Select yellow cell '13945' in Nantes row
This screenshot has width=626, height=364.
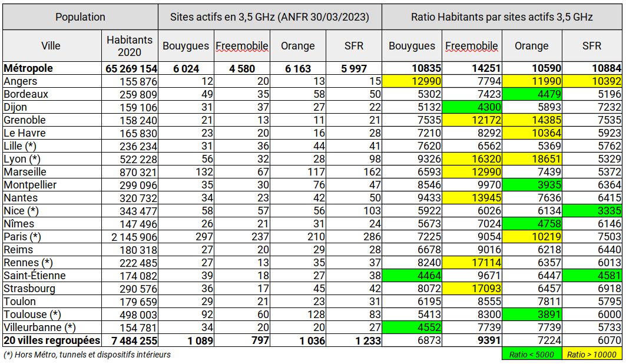click(472, 198)
